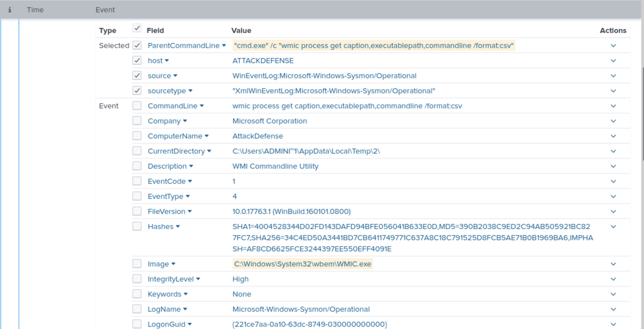Viewport: 644px width, 329px height.
Task: Check the Description field checkbox
Action: click(x=137, y=166)
